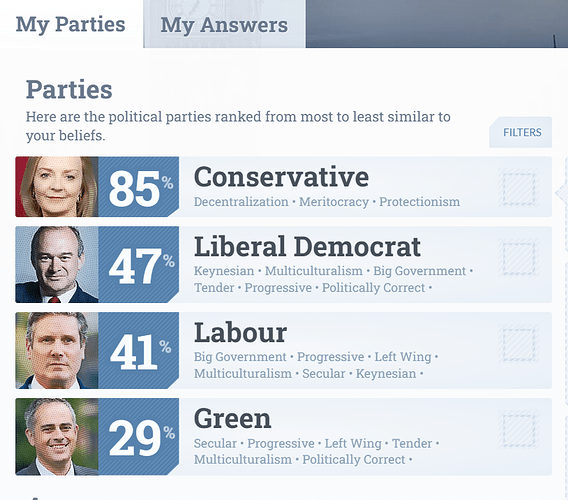Open the Green party name link
The width and height of the screenshot is (568, 500).
233,419
